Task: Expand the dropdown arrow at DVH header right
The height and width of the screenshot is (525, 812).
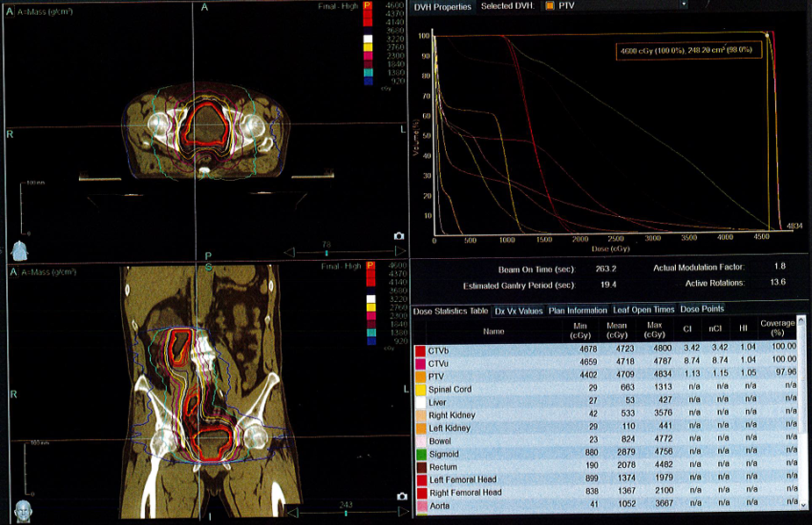Action: (684, 5)
